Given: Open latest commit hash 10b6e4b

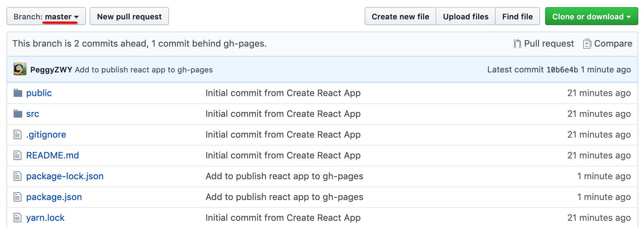Looking at the screenshot, I should tap(562, 70).
